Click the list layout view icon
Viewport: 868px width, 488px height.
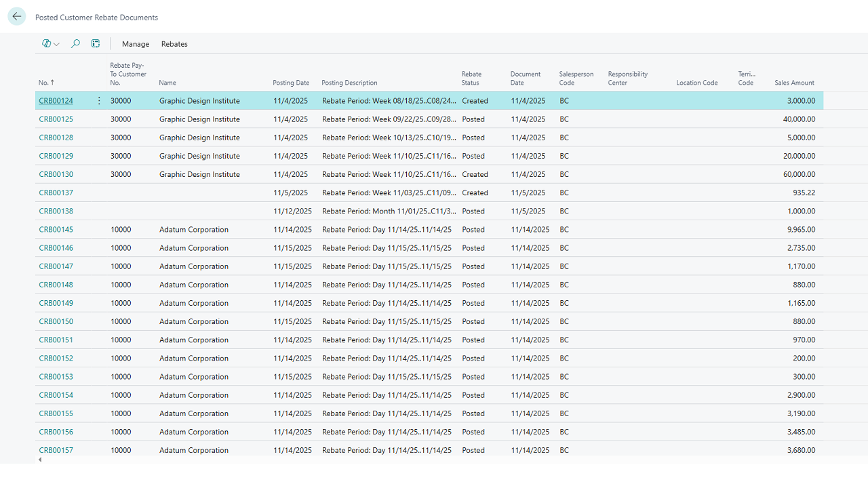click(x=96, y=44)
